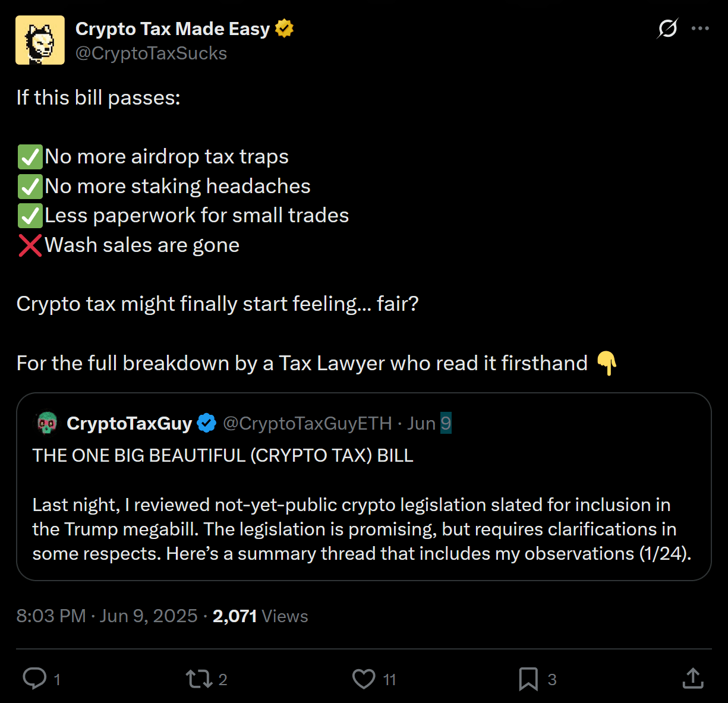This screenshot has width=728, height=703.
Task: Click CryptoTaxGuy's blue verified checkmark
Action: (206, 423)
